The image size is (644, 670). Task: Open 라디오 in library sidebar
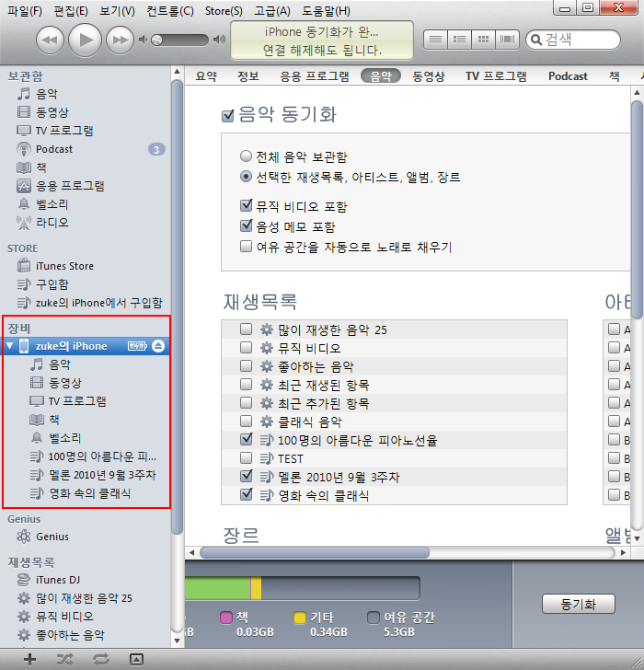coord(52,223)
